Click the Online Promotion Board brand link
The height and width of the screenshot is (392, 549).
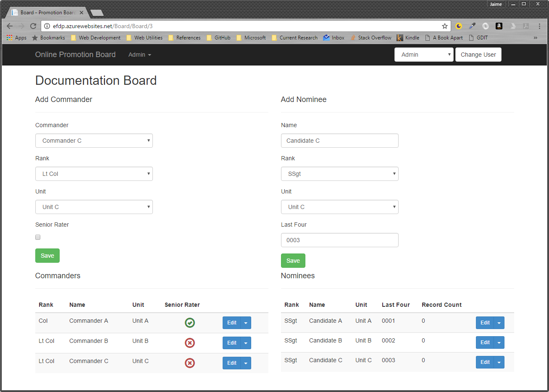point(75,55)
